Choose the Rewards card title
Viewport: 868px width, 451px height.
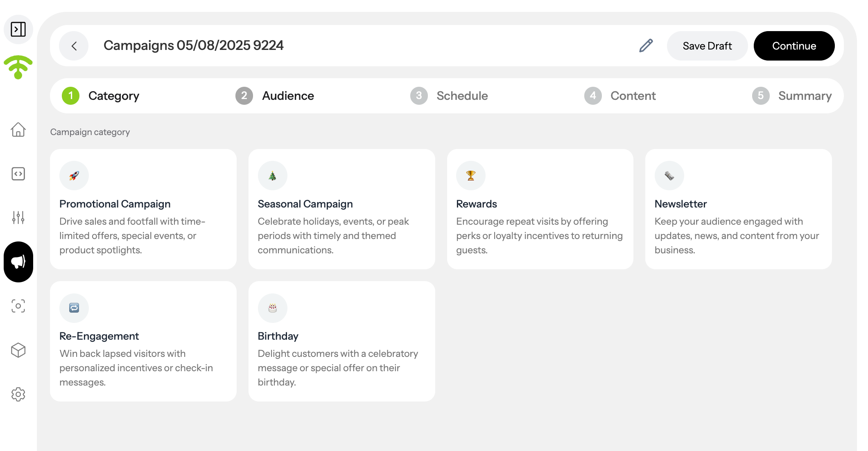477,204
